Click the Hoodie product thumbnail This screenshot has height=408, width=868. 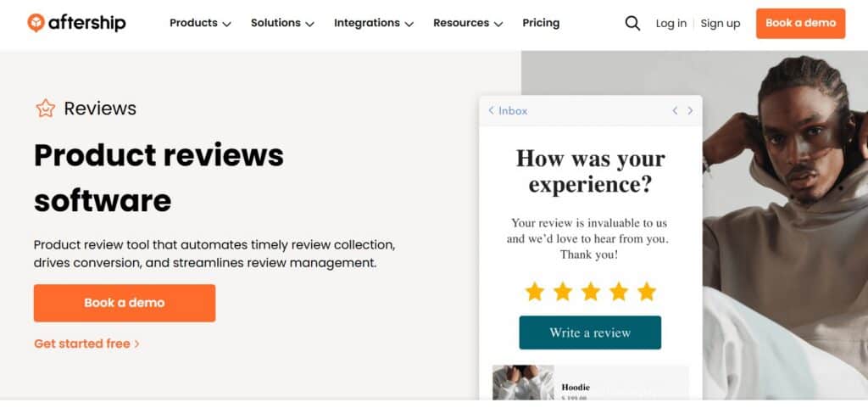[x=523, y=382]
